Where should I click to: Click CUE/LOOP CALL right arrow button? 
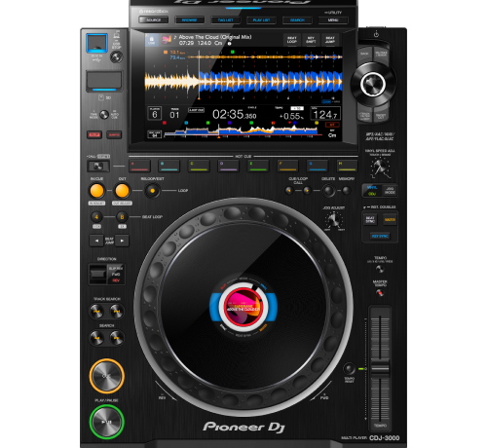point(307,191)
